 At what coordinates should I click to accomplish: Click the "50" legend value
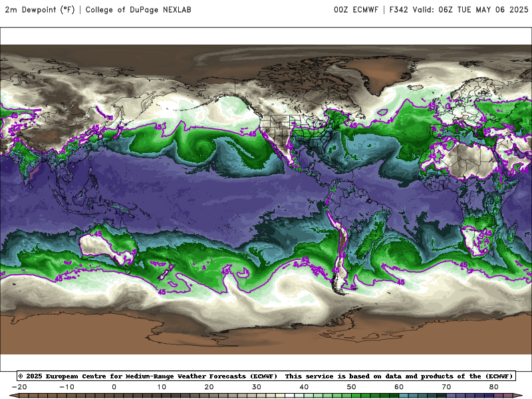tap(352, 387)
